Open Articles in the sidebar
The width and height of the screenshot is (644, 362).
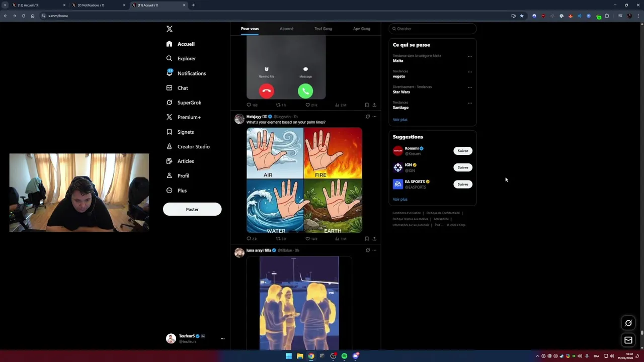[180, 161]
